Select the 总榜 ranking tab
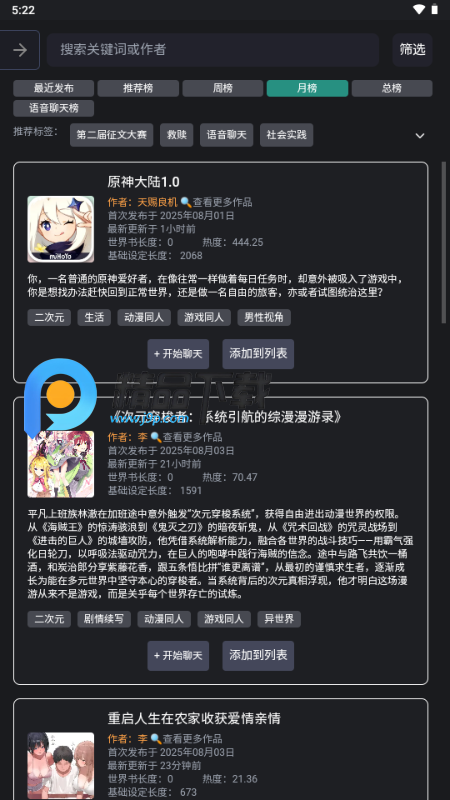450x800 pixels. pyautogui.click(x=392, y=88)
